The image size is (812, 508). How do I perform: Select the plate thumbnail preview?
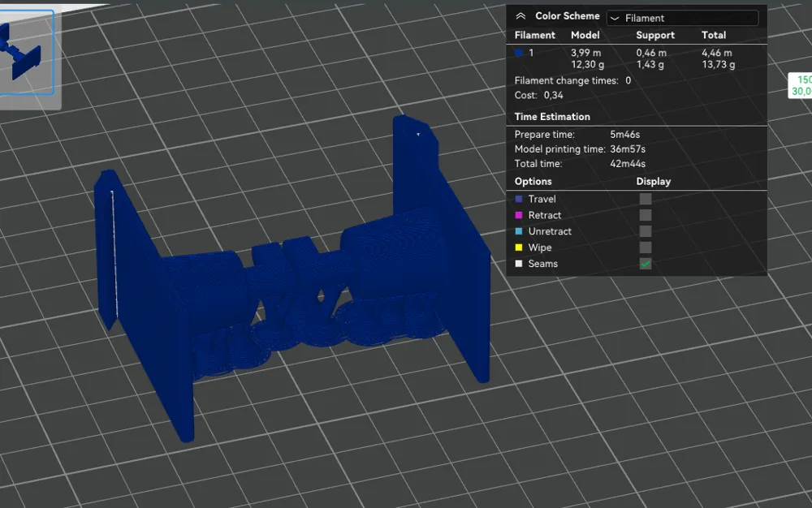pyautogui.click(x=27, y=53)
